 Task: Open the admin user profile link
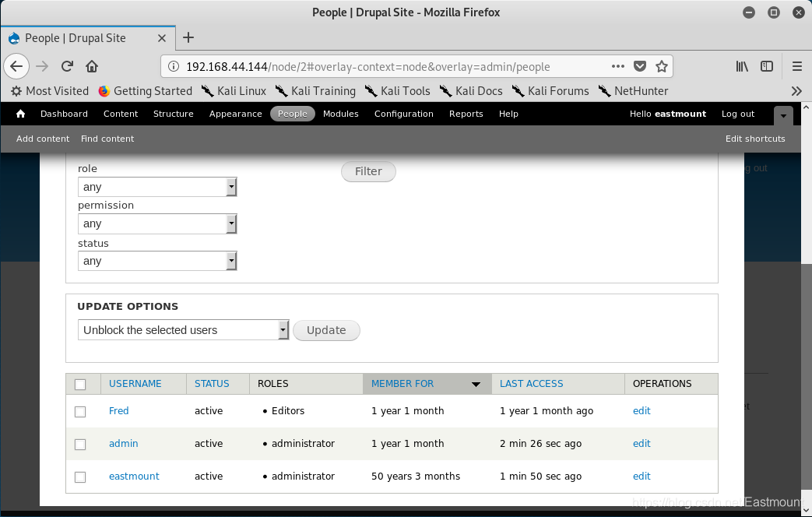click(x=123, y=444)
